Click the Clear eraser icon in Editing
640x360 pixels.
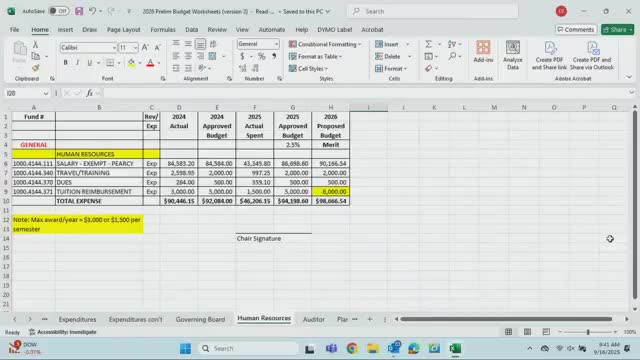[428, 68]
